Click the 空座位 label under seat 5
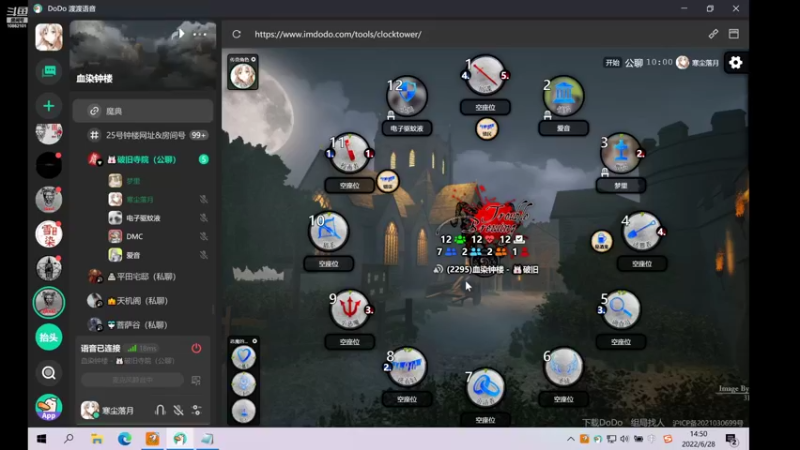Image resolution: width=800 pixels, height=450 pixels. pyautogui.click(x=621, y=342)
